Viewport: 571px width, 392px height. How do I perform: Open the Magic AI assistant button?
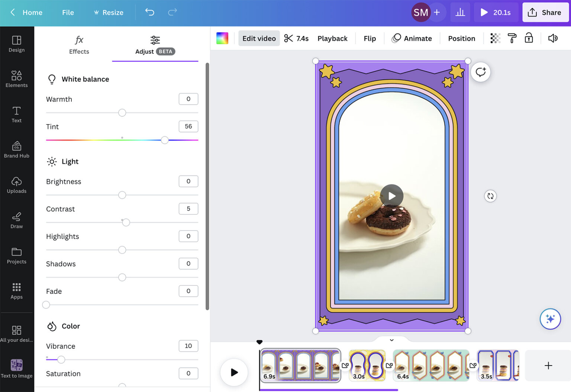point(551,319)
